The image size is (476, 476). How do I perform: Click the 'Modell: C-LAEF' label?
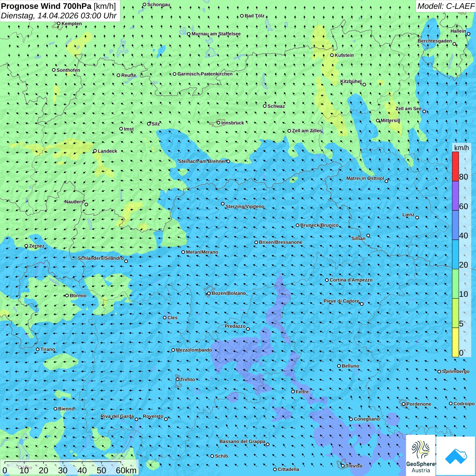445,6
